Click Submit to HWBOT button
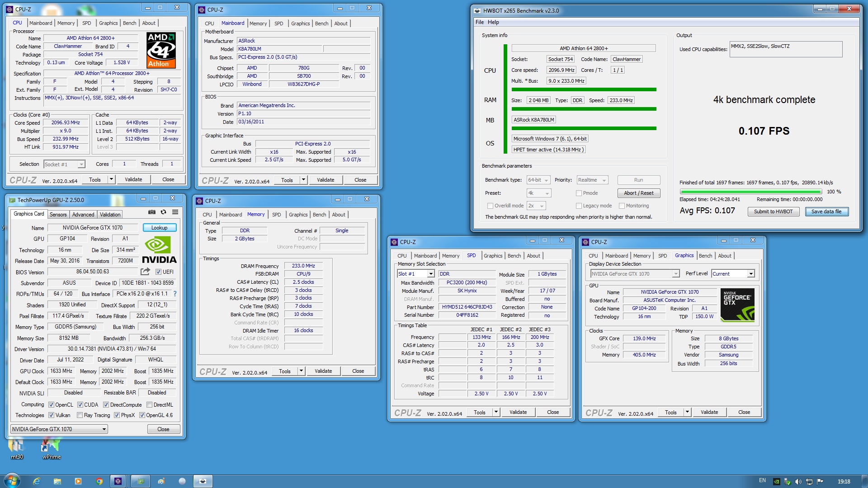 pos(773,211)
